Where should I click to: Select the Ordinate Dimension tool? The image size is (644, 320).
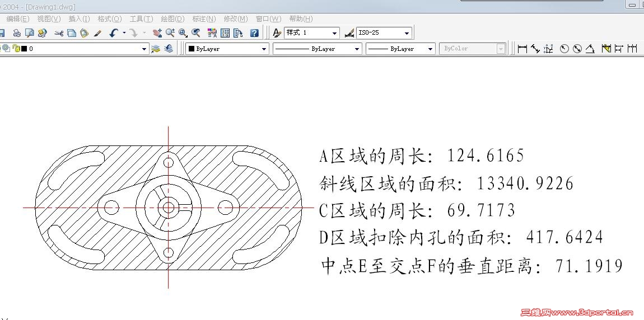(x=548, y=49)
